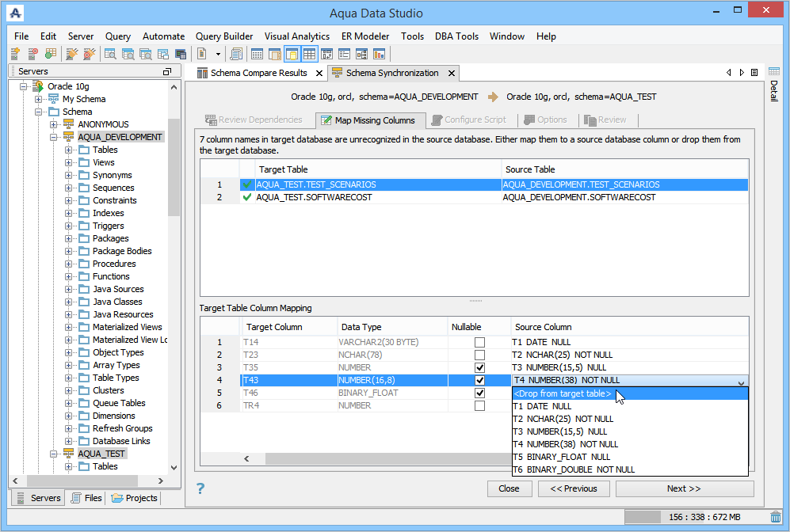This screenshot has width=790, height=532.
Task: Click the register server toolbar icon
Action: coord(15,53)
